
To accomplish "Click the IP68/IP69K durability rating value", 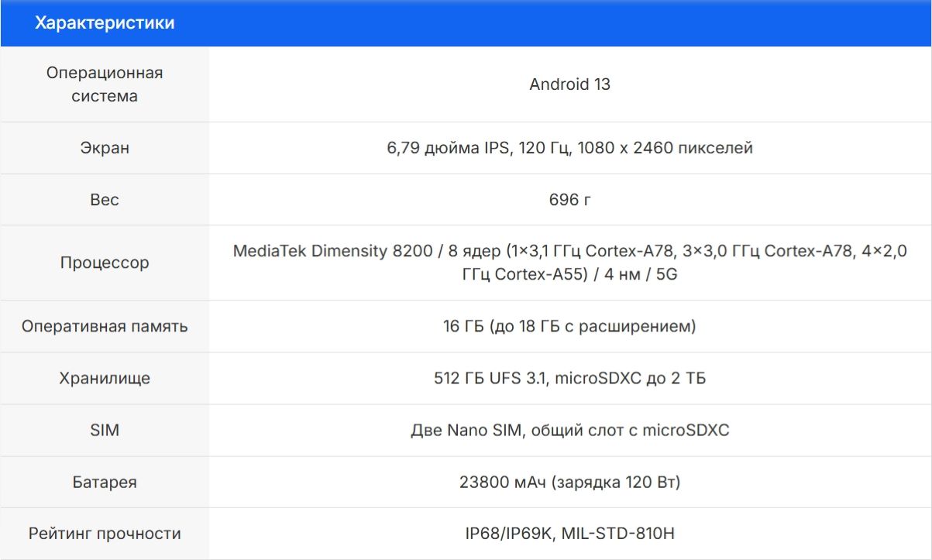I will point(570,533).
